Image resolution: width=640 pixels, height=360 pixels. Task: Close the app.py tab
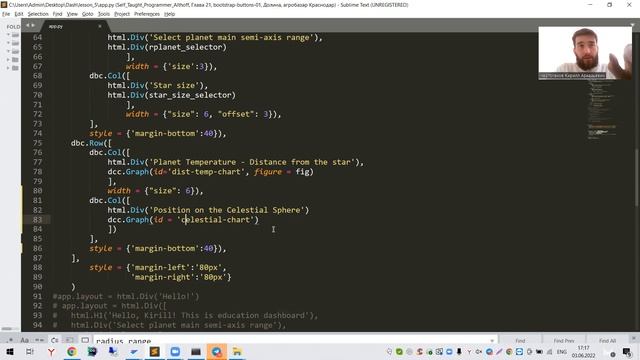click(100, 26)
